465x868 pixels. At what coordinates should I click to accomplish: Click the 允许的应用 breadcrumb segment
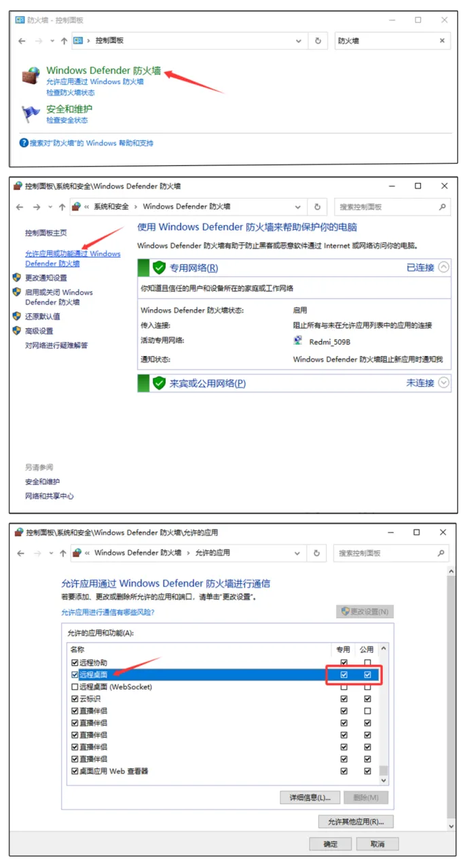pos(213,553)
